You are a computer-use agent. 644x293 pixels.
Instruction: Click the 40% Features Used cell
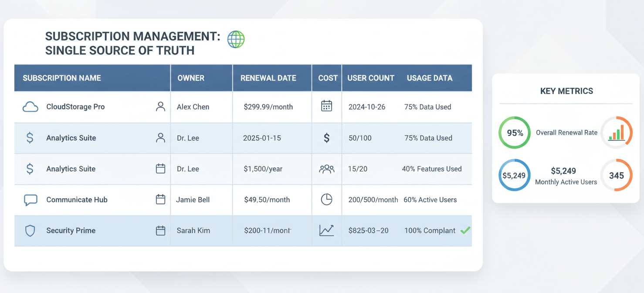point(432,169)
